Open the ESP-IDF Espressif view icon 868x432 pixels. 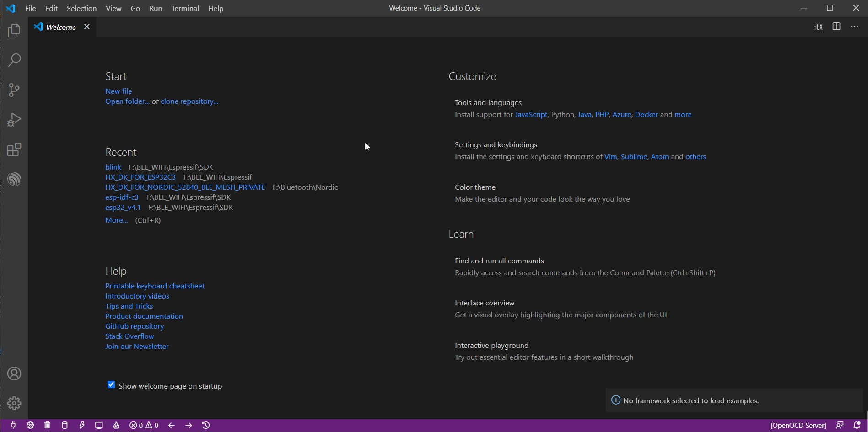pyautogui.click(x=14, y=179)
